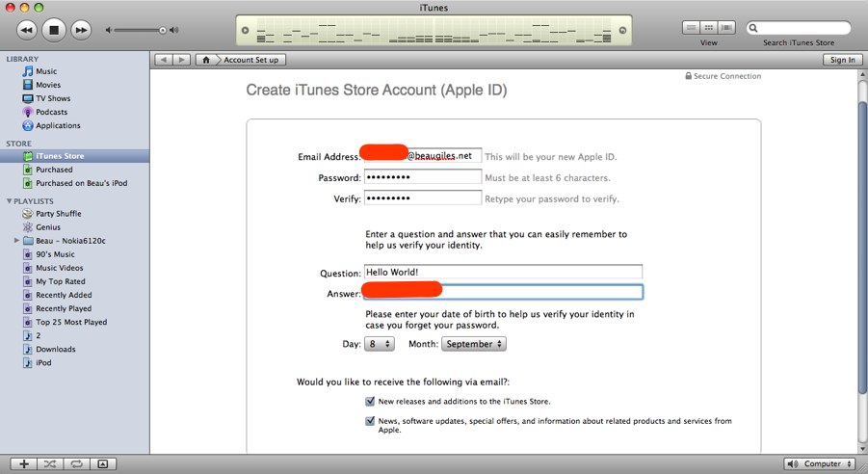Open the Computer speakers dropdown
This screenshot has height=474, width=868.
coord(820,464)
